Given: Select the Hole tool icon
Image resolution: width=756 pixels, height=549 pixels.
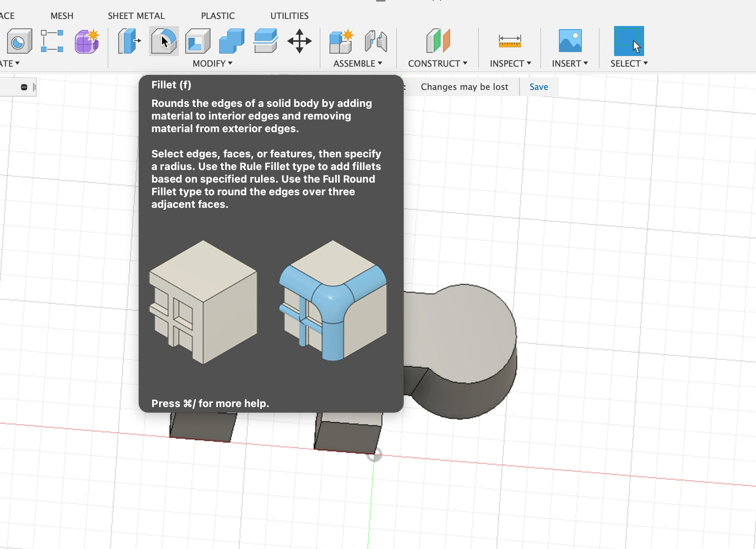Looking at the screenshot, I should [x=19, y=41].
